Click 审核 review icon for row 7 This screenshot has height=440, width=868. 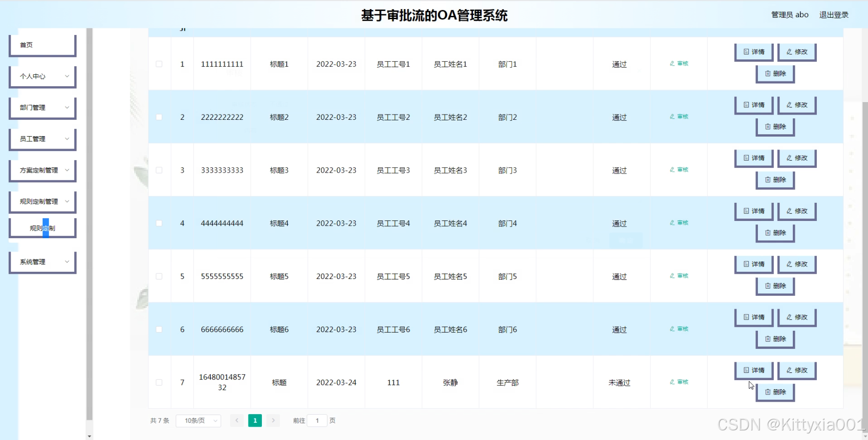tap(679, 382)
